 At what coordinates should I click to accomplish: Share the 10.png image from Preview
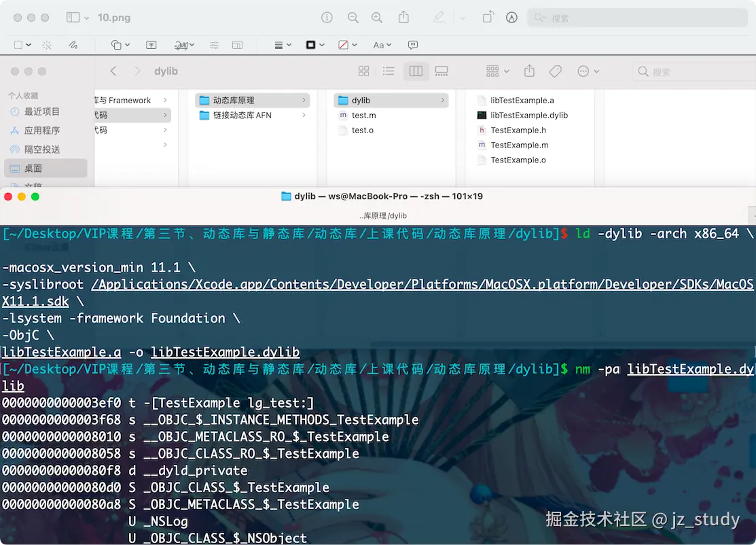(403, 18)
